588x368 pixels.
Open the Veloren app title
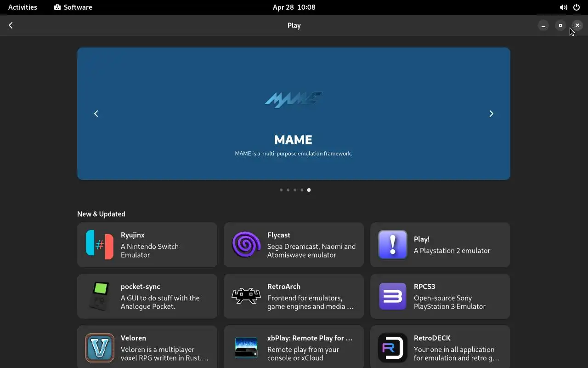pyautogui.click(x=133, y=338)
